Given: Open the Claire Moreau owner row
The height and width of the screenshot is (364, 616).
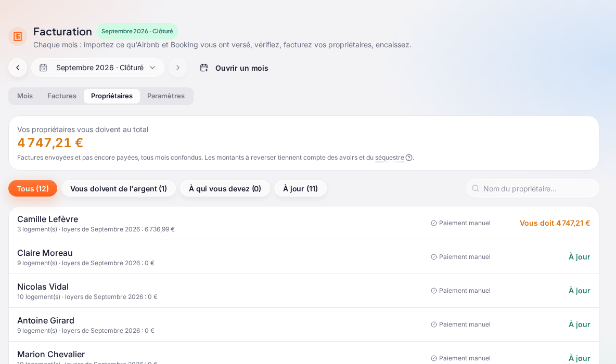Looking at the screenshot, I should (x=304, y=257).
